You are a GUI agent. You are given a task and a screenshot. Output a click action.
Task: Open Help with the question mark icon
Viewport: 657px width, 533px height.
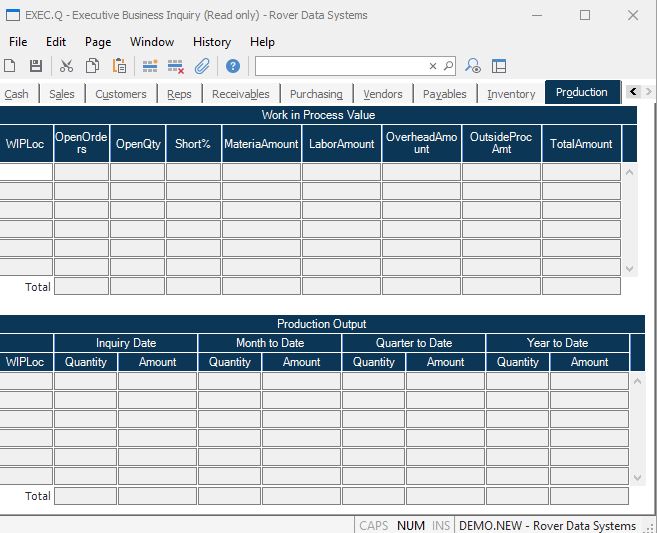pos(233,66)
